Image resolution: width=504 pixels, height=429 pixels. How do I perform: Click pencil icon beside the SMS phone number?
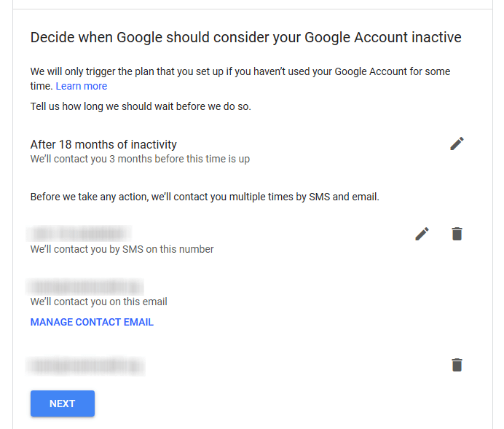(422, 234)
